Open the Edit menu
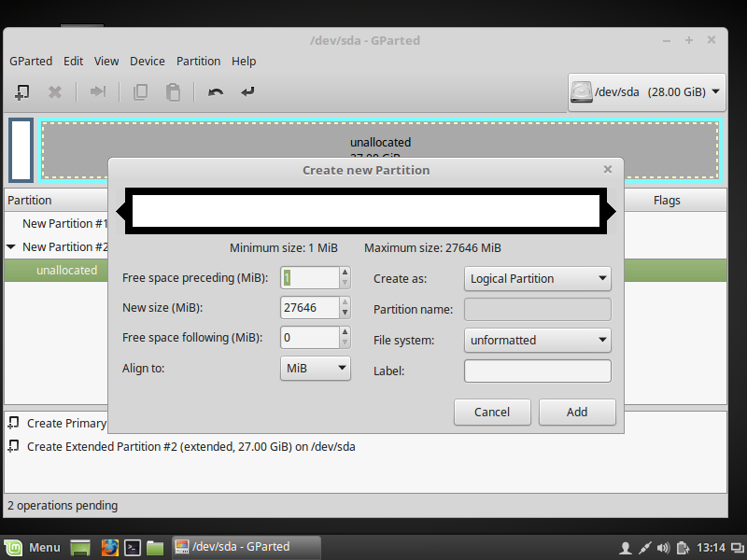Image resolution: width=747 pixels, height=560 pixels. [x=74, y=62]
